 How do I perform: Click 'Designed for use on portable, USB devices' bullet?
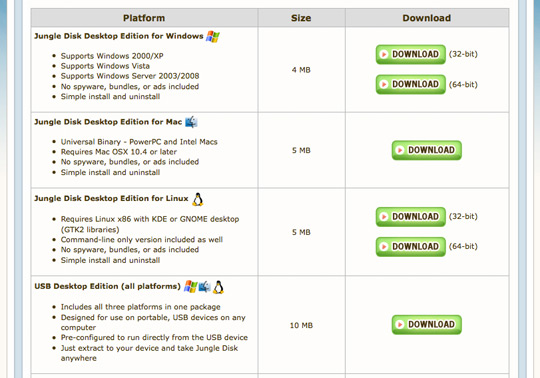coord(153,322)
